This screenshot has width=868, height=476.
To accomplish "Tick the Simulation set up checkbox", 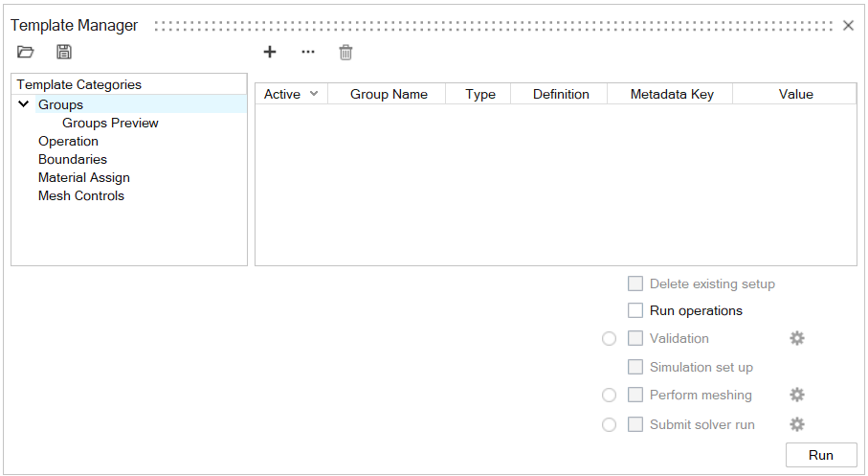I will point(635,367).
